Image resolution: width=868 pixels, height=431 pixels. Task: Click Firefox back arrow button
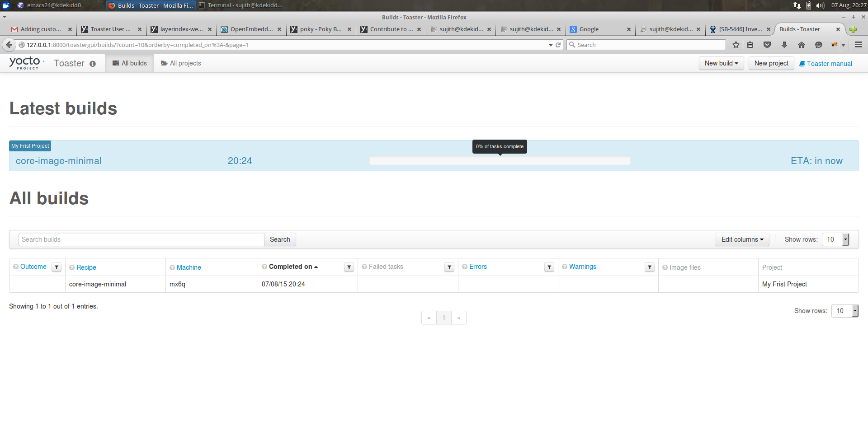pyautogui.click(x=9, y=45)
